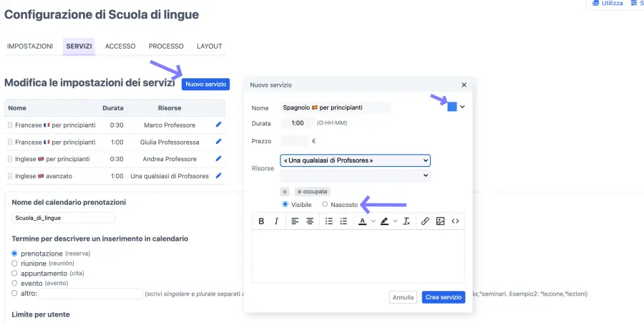Image resolution: width=644 pixels, height=323 pixels.
Task: Grab drag handle of Giulia Professoressa row
Action: 10,143
